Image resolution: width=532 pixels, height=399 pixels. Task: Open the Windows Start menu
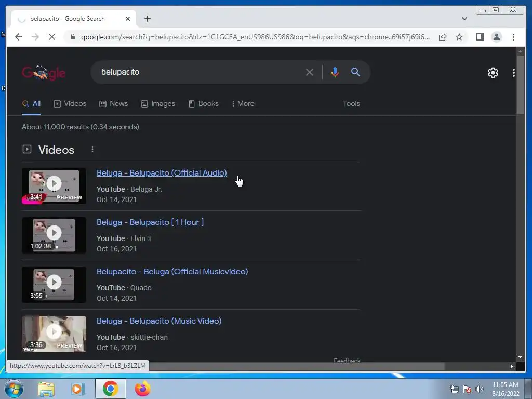[14, 389]
